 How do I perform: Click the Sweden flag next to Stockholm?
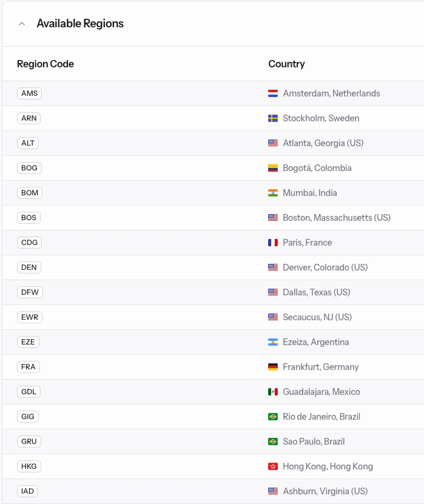[x=273, y=118]
